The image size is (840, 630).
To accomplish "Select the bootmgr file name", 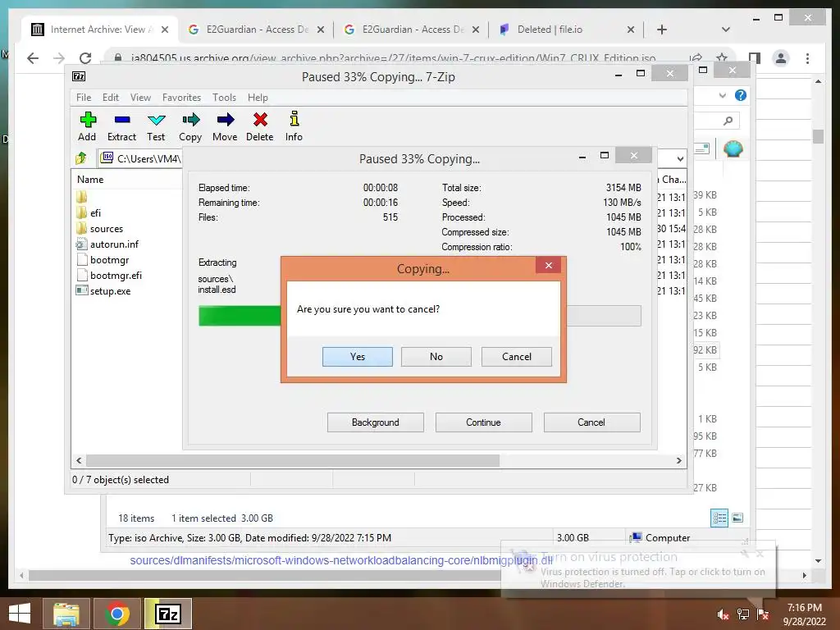I will point(109,260).
